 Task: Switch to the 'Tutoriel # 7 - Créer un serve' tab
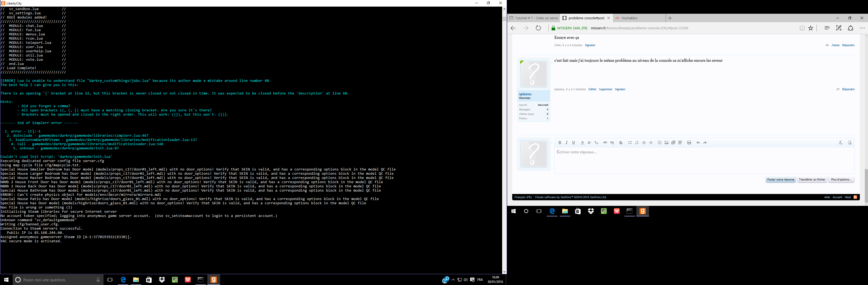tap(533, 18)
